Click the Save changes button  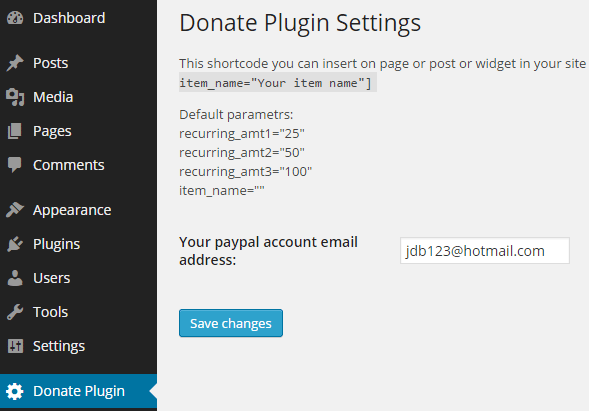point(231,323)
